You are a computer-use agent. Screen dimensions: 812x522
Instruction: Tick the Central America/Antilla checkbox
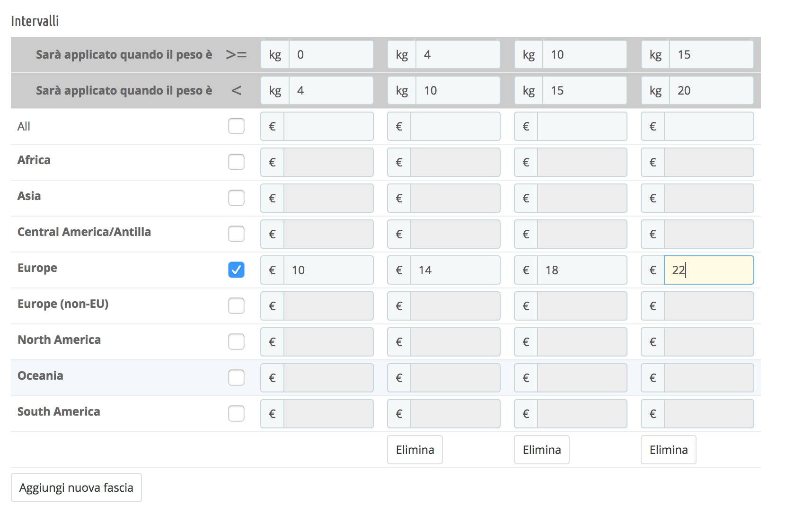pyautogui.click(x=236, y=234)
